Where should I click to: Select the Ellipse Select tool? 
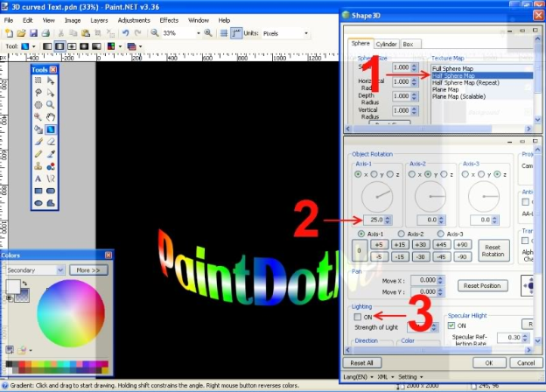(x=38, y=105)
